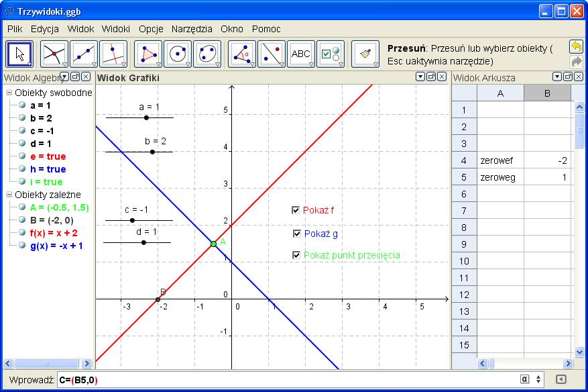Screen dimensions: 588x392
Task: Toggle visibility bullet of c = -1
Action: [22, 131]
